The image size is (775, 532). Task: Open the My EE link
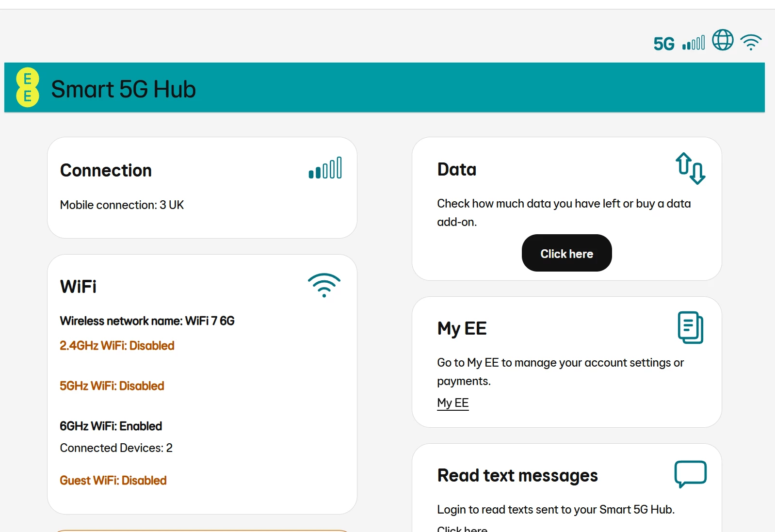[453, 403]
